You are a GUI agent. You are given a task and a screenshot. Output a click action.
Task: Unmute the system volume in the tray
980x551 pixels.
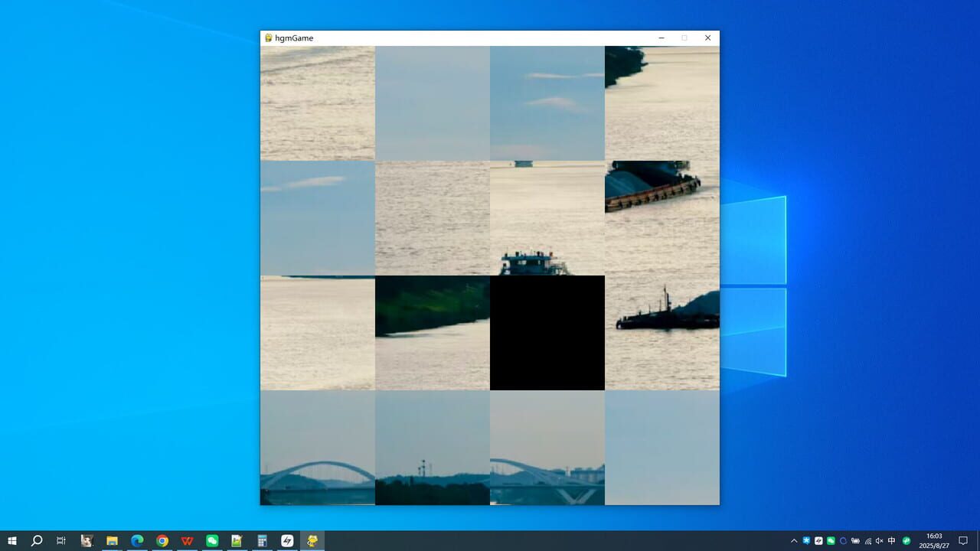click(879, 541)
